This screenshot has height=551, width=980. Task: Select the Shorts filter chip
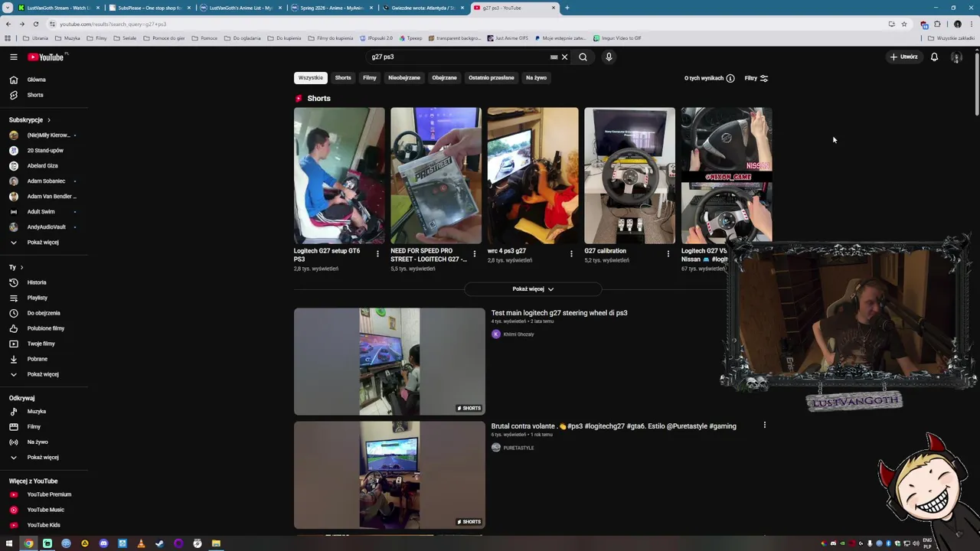tap(343, 77)
